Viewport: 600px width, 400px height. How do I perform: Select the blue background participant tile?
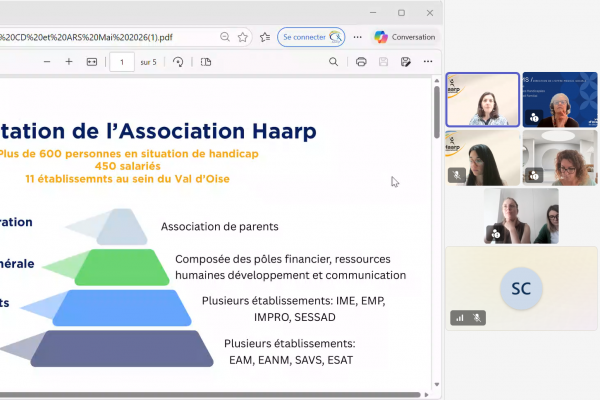click(560, 100)
